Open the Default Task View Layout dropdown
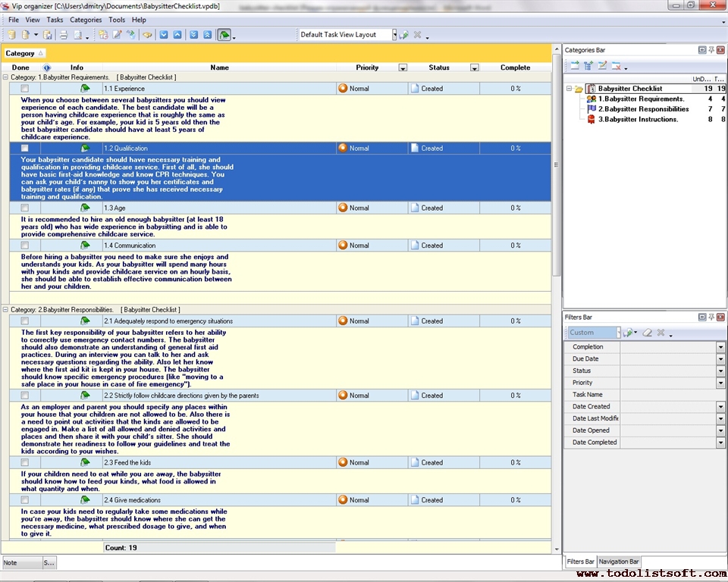 coord(394,35)
